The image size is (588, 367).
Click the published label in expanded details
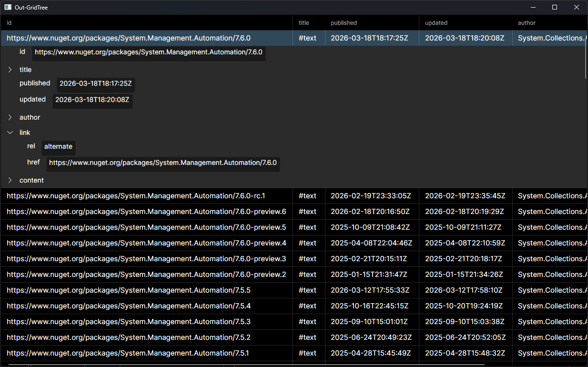[35, 83]
